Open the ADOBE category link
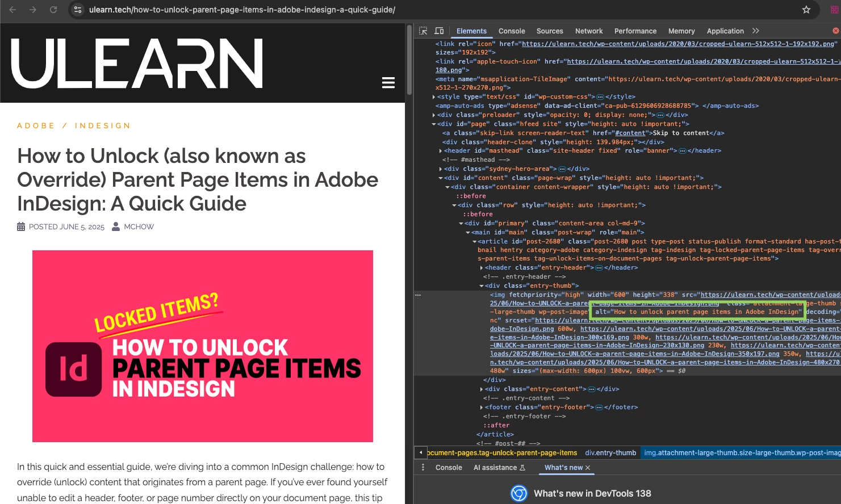Viewport: 841px width, 504px height. 36,125
